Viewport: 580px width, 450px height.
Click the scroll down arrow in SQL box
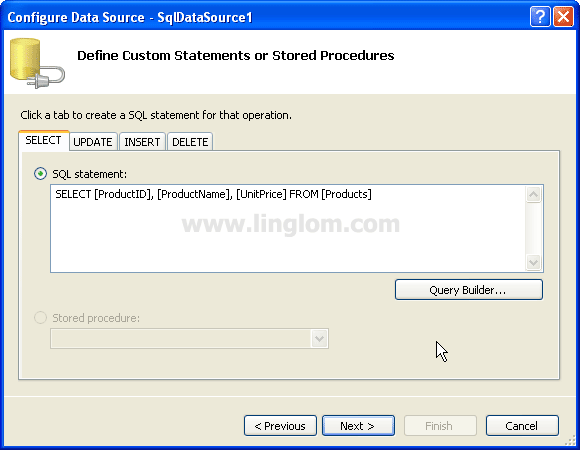(x=533, y=263)
